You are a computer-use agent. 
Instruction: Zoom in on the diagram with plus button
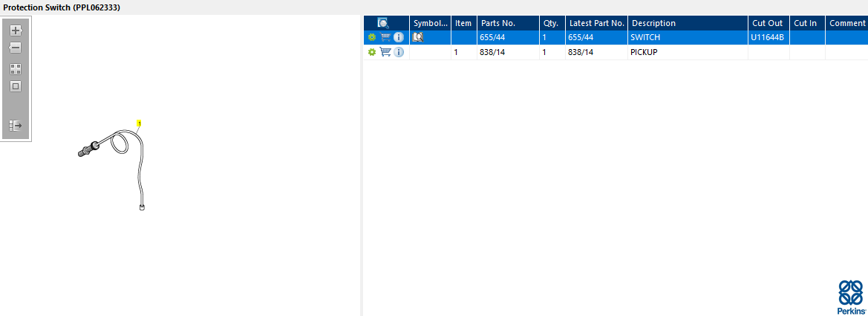point(16,30)
